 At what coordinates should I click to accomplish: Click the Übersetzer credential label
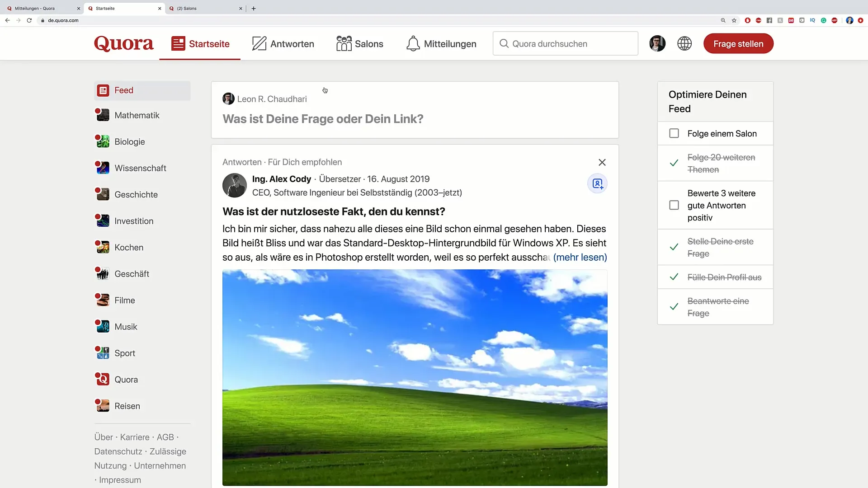[x=340, y=179]
